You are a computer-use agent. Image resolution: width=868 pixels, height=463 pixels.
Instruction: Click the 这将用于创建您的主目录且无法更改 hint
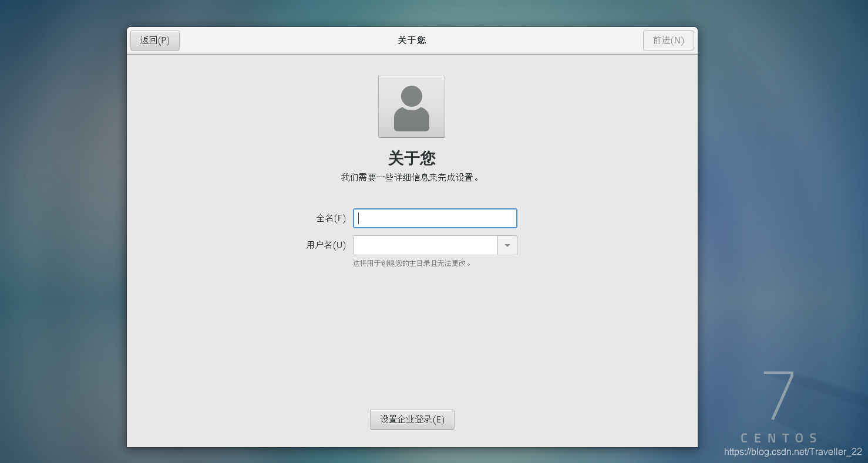[412, 263]
